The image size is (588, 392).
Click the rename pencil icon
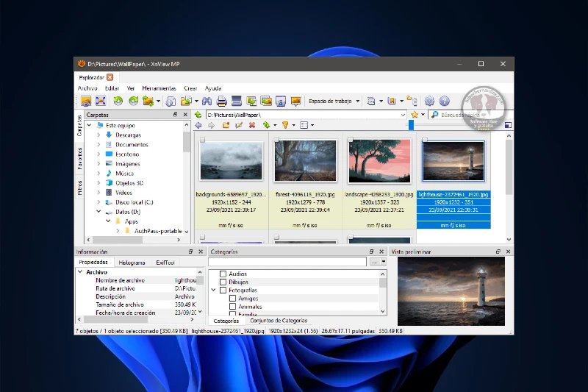coord(238,125)
